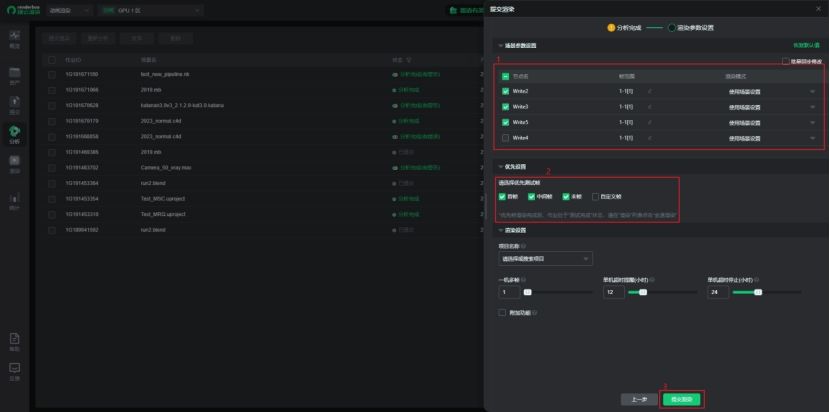Close the submit render dialog
830x412 pixels.
[x=819, y=9]
